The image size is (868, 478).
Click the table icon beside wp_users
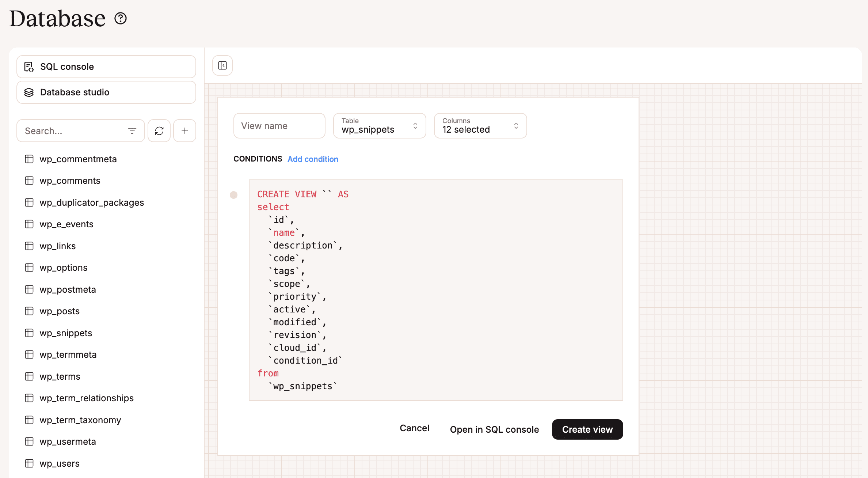click(x=29, y=463)
